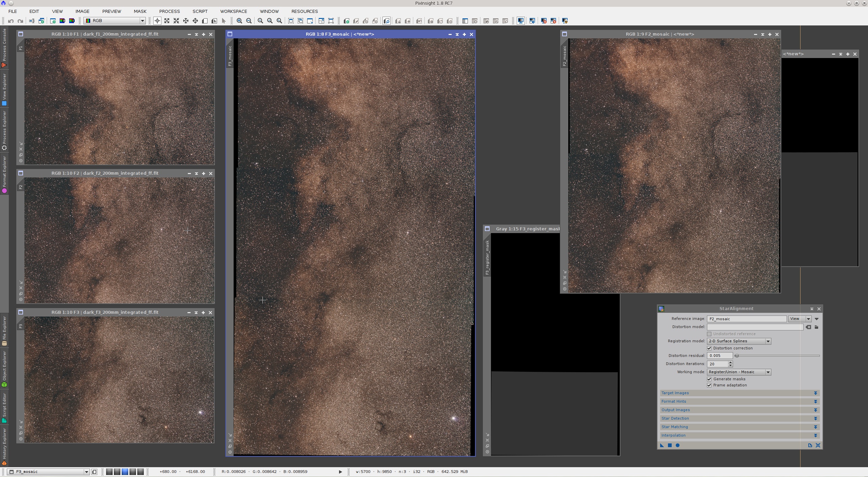Open the Registration model dropdown
868x477 pixels.
click(739, 341)
